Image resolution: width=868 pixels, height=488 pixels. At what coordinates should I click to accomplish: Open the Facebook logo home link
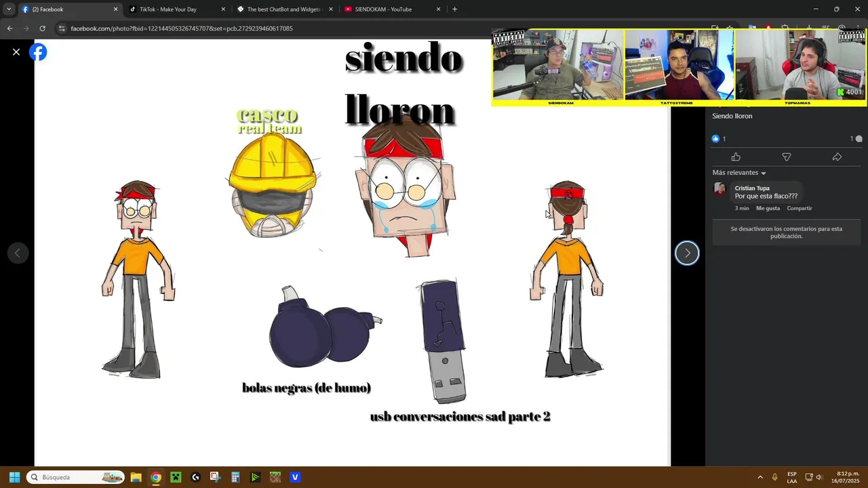tap(39, 52)
